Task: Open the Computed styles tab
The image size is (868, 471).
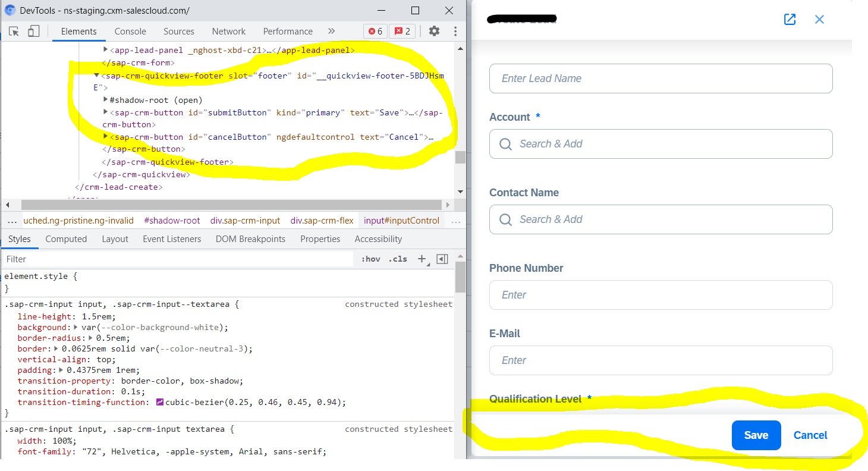Action: (x=66, y=238)
